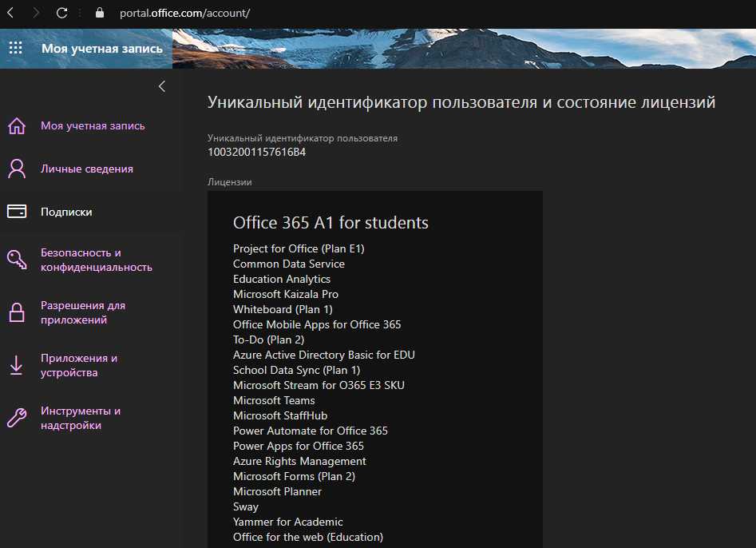Click the person icon for personal info
The image size is (756, 548).
click(17, 169)
